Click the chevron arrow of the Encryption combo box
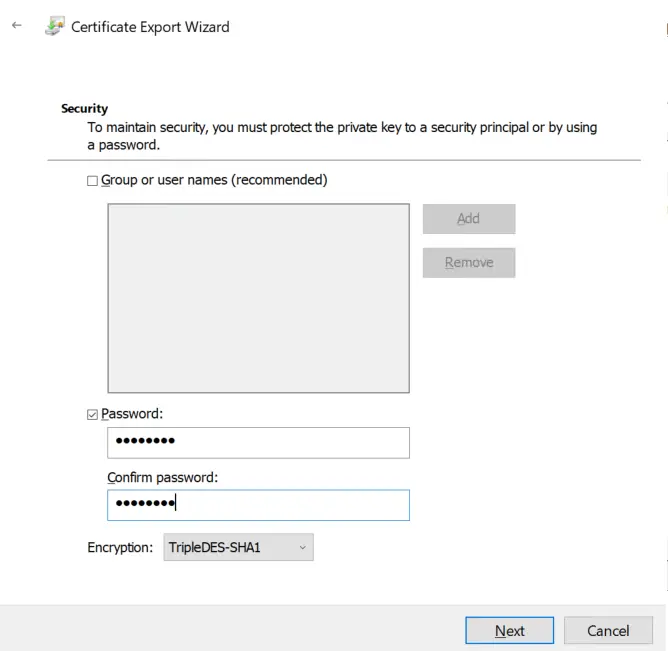Image resolution: width=668 pixels, height=651 pixels. click(x=302, y=547)
